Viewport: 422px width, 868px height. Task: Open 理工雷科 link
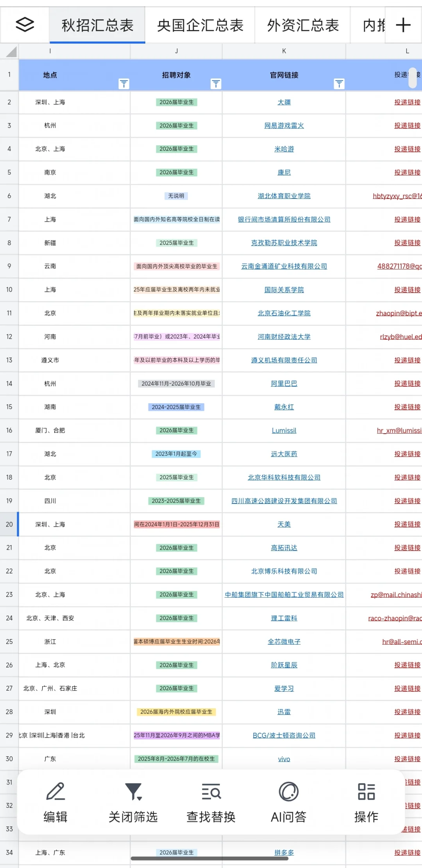click(x=284, y=618)
